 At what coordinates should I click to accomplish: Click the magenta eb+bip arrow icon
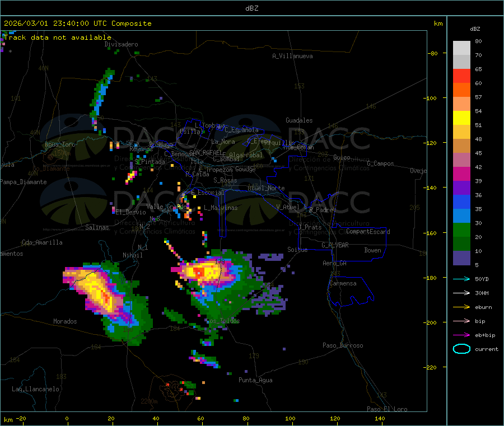[x=461, y=335]
